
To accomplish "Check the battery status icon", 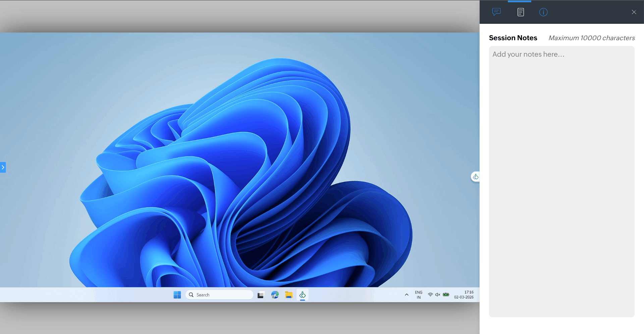I will click(x=446, y=295).
